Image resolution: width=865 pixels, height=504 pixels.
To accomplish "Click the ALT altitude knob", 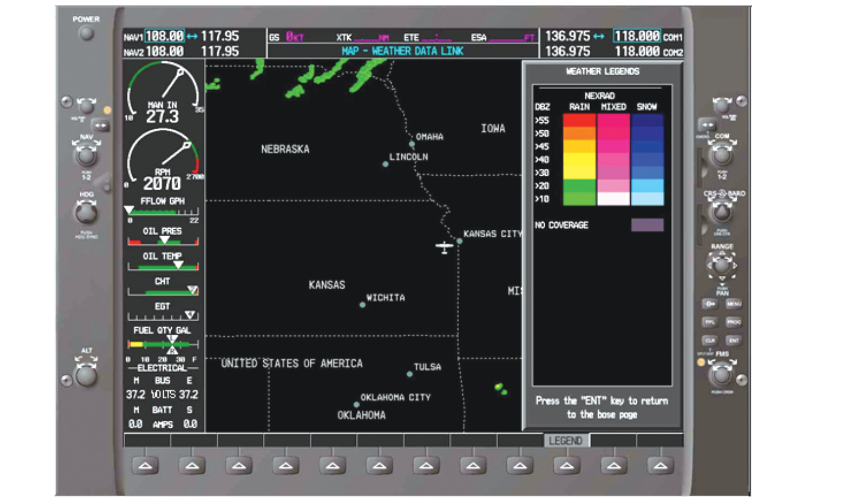I will (86, 376).
